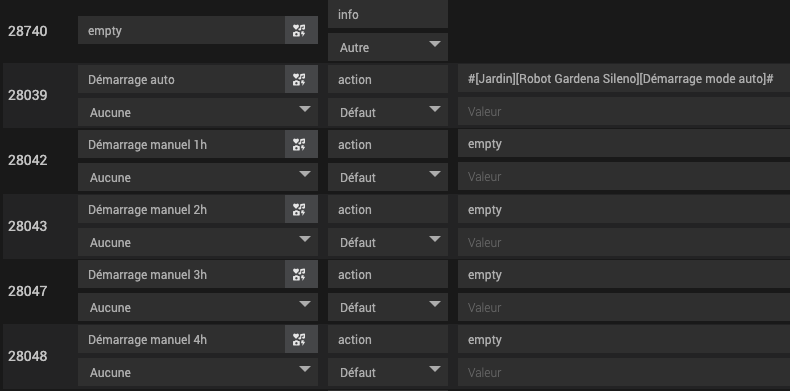The image size is (790, 391).
Task: Expand Aucune dropdown under Démarrage manuel 4h
Action: [198, 372]
